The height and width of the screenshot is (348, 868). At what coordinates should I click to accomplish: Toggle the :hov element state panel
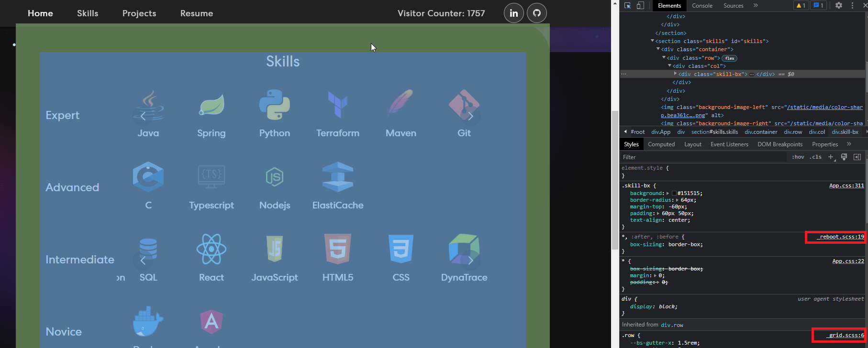pyautogui.click(x=798, y=157)
